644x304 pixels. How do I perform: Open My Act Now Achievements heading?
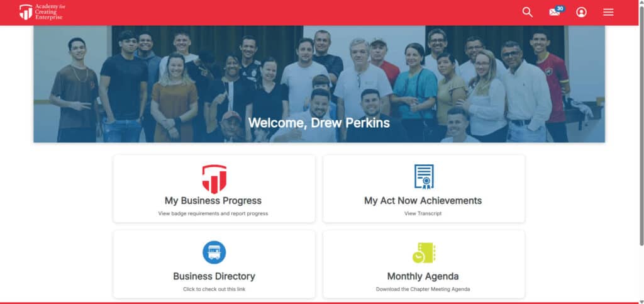423,201
